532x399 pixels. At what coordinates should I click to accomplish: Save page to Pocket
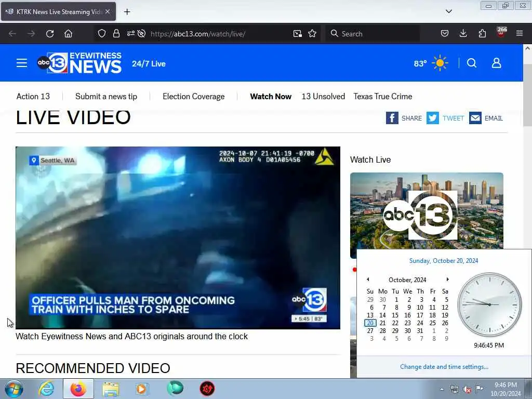tap(445, 33)
